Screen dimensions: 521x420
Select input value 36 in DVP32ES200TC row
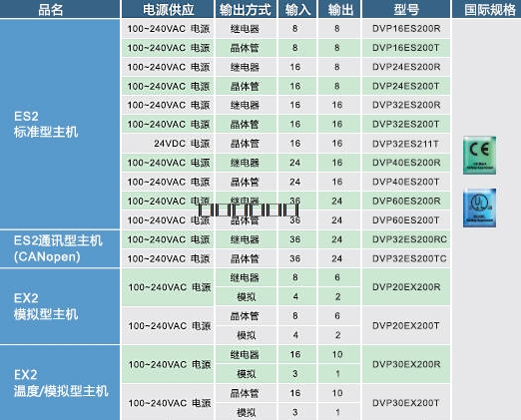(295, 258)
